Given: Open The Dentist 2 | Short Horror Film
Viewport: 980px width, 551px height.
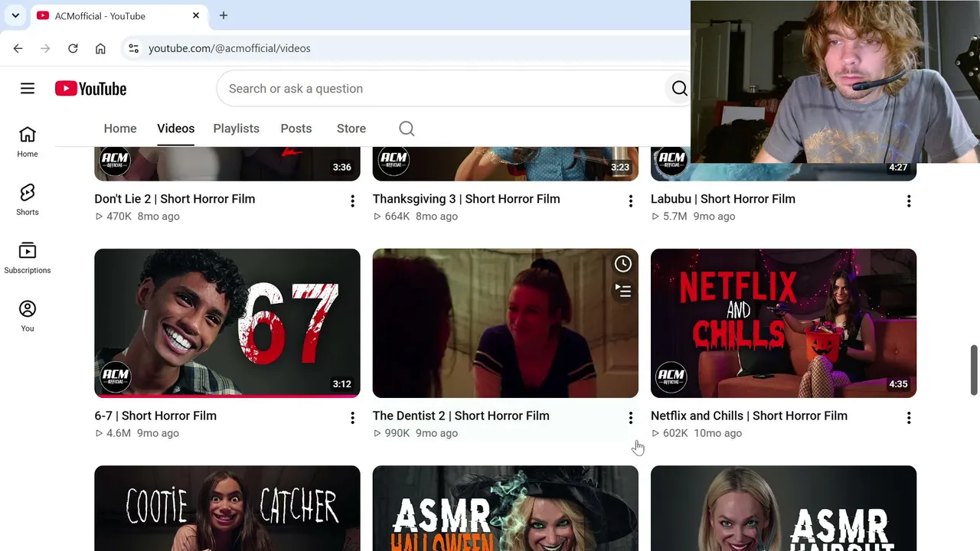Looking at the screenshot, I should 461,416.
